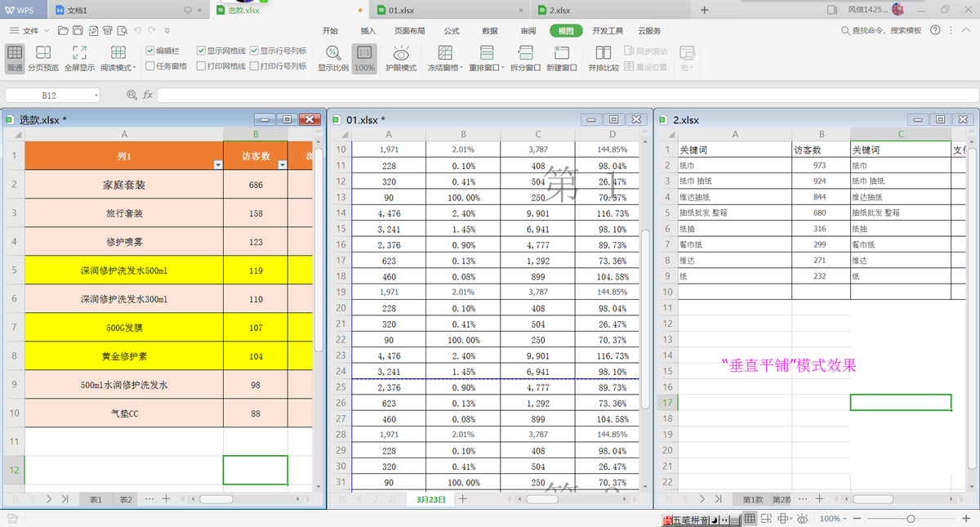
Task: Expand the 冻结窗格 freeze panes dropdown
Action: [x=446, y=58]
